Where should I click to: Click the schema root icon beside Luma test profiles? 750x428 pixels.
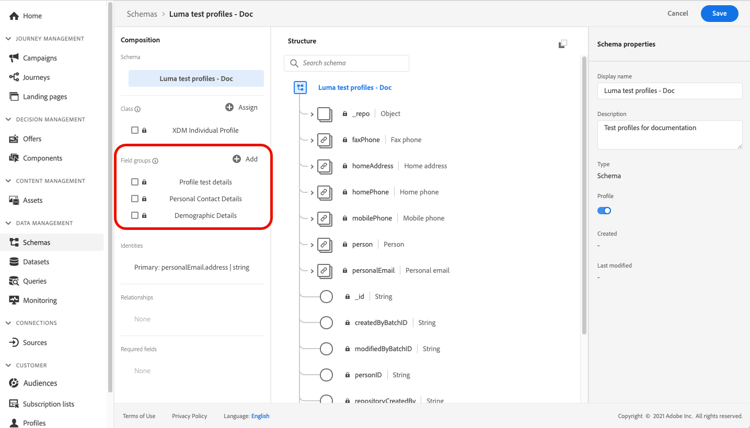point(300,88)
